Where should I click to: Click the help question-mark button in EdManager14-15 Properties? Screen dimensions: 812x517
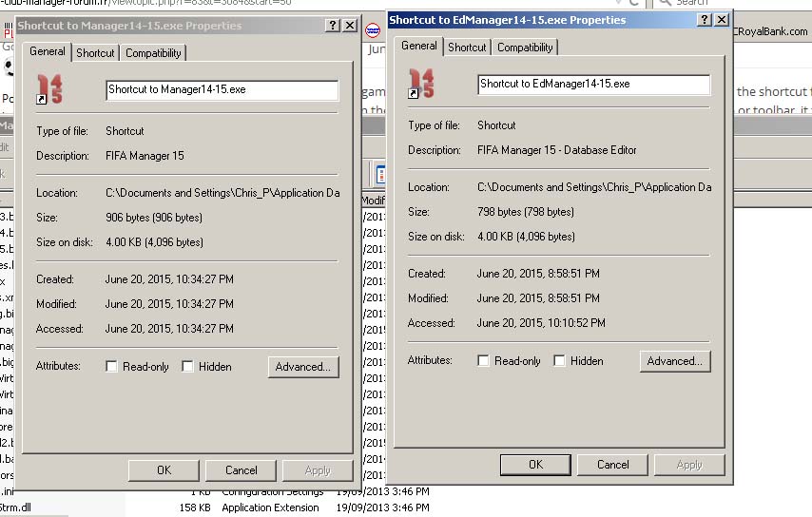click(x=705, y=20)
